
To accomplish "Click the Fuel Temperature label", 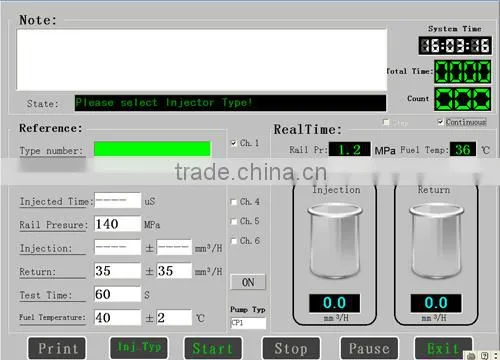I will coord(52,317).
